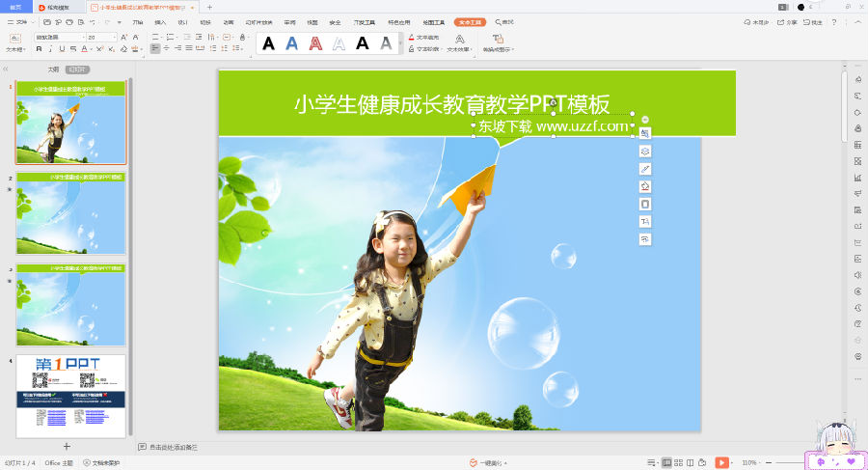Expand the bullet list dropdown
This screenshot has width=868, height=470.
[163, 37]
